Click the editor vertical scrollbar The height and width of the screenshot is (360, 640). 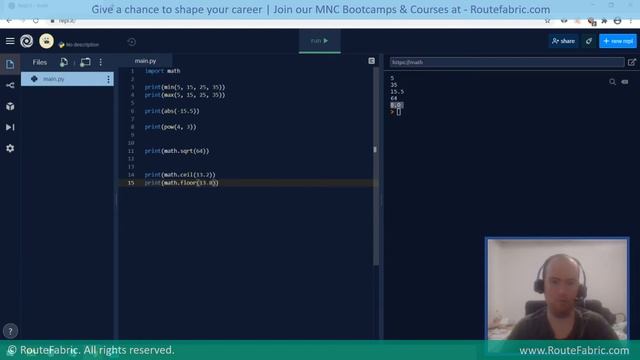[376, 167]
